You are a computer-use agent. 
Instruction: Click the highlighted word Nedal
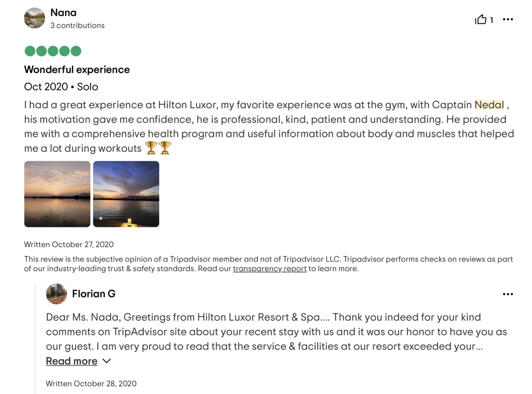[489, 105]
